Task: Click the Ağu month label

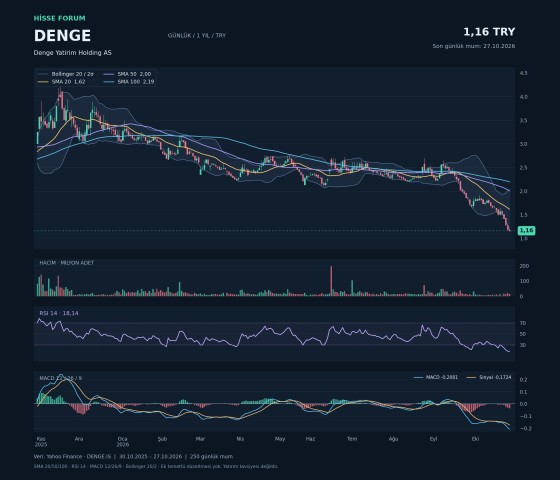Action: (x=393, y=439)
